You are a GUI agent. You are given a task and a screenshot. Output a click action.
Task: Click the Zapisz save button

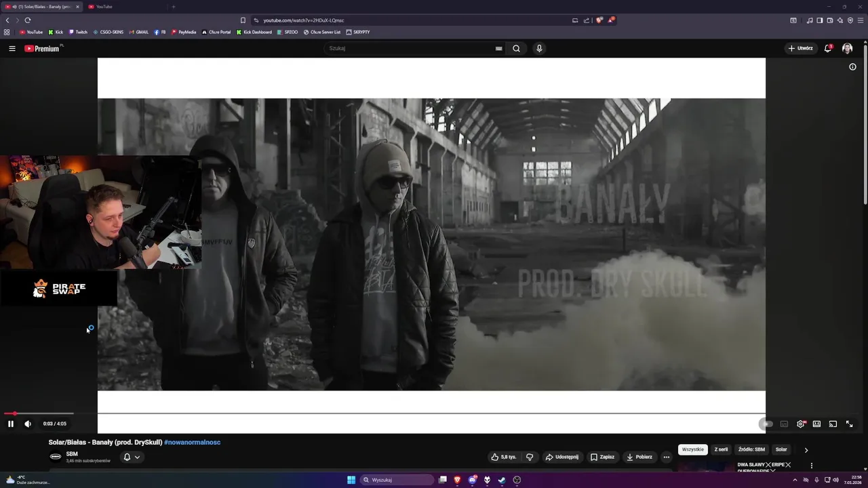tap(602, 457)
